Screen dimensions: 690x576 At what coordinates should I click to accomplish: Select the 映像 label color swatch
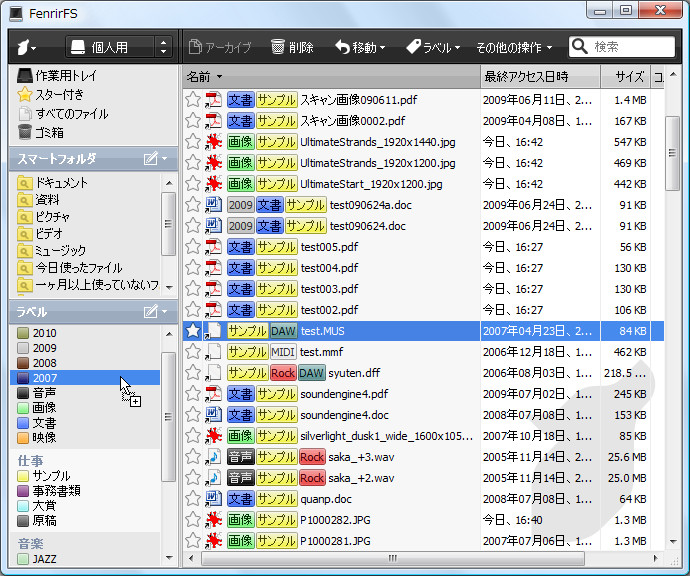[x=23, y=438]
